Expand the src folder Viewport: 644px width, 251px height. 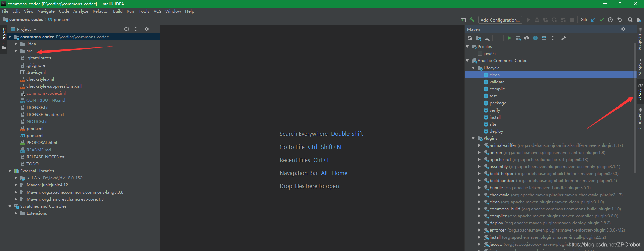(16, 51)
